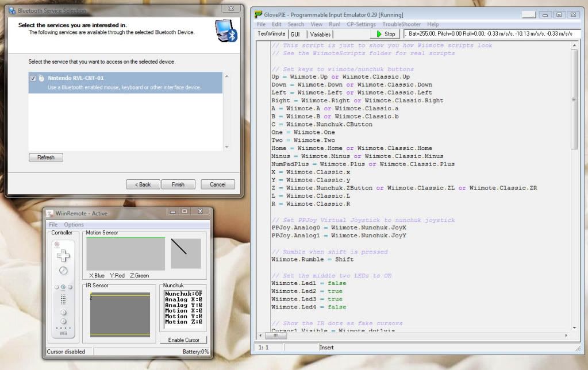Open GlovePIE's Search menu
The height and width of the screenshot is (370, 588).
tap(296, 24)
